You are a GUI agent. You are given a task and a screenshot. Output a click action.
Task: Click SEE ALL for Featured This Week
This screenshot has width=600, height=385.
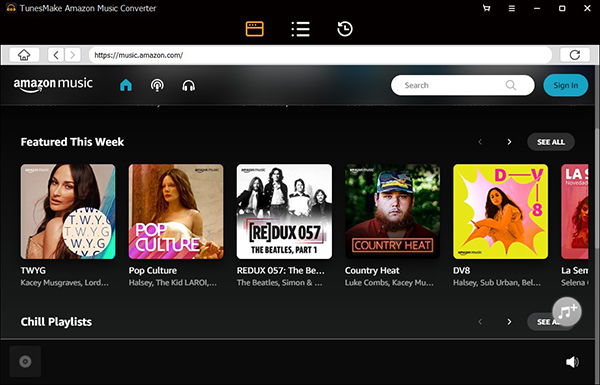coord(551,142)
